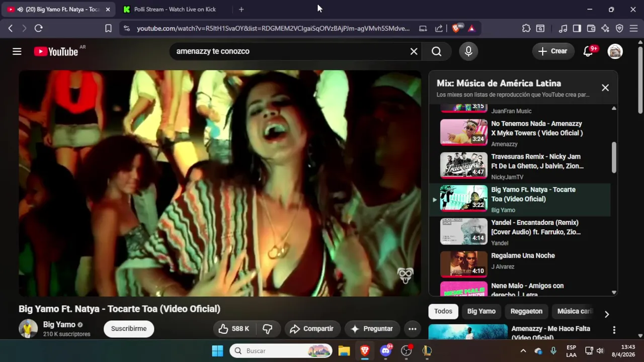Show hidden system tray icons
The height and width of the screenshot is (362, 644).
point(523,351)
